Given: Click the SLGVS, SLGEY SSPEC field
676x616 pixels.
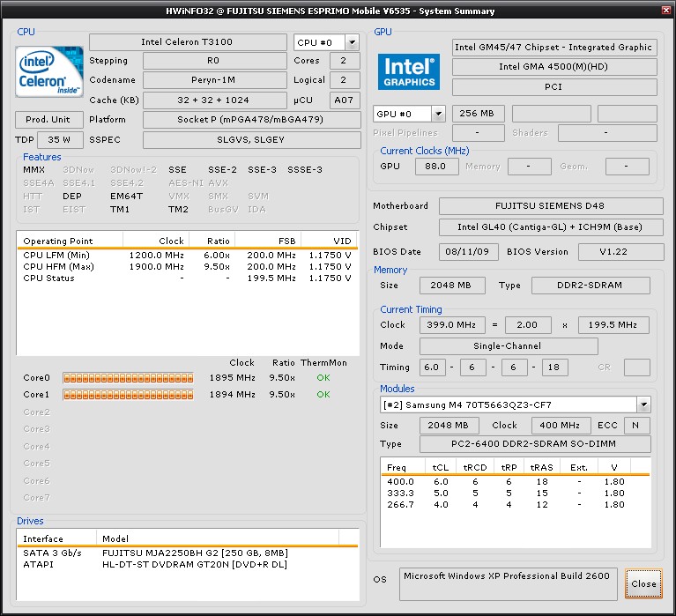Looking at the screenshot, I should 252,139.
